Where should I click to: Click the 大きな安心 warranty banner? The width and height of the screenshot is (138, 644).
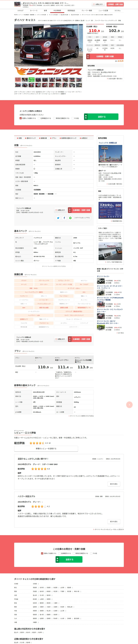(x=110, y=210)
